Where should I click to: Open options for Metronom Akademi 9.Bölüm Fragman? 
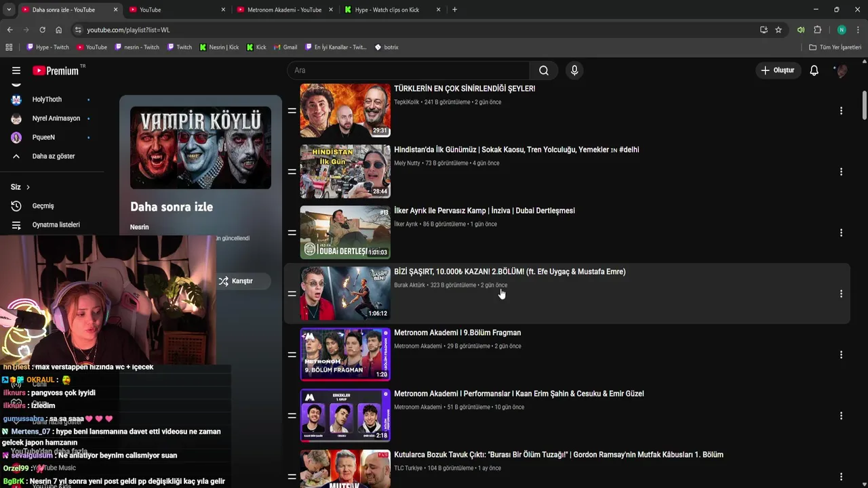pos(841,354)
